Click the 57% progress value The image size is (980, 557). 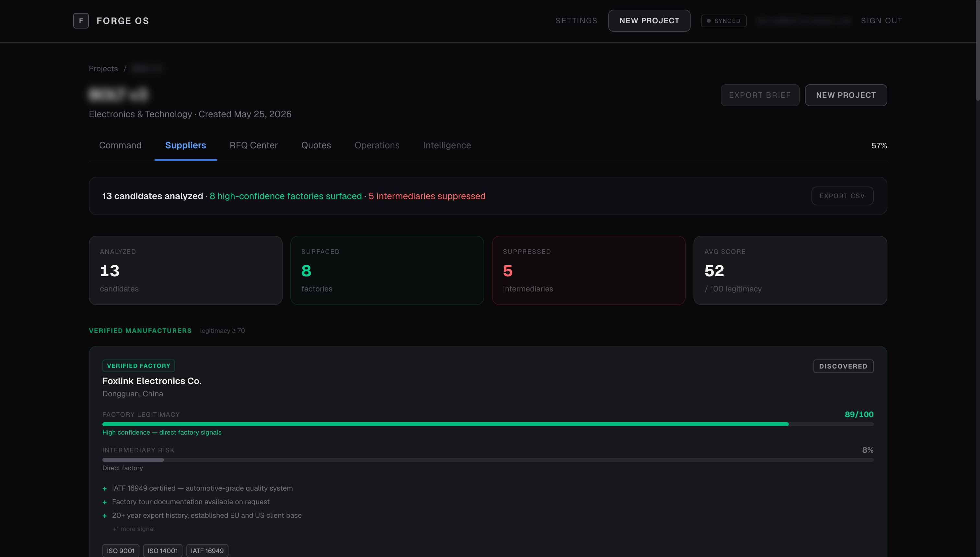(x=879, y=146)
